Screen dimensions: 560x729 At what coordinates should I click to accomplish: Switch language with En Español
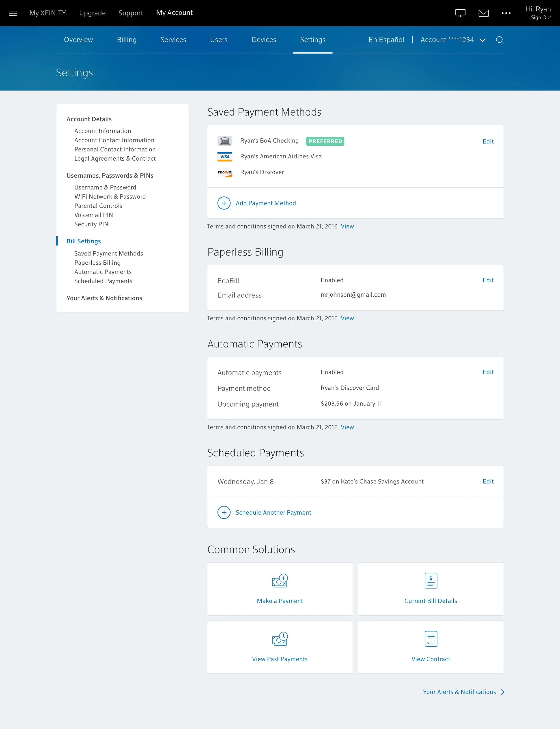386,40
